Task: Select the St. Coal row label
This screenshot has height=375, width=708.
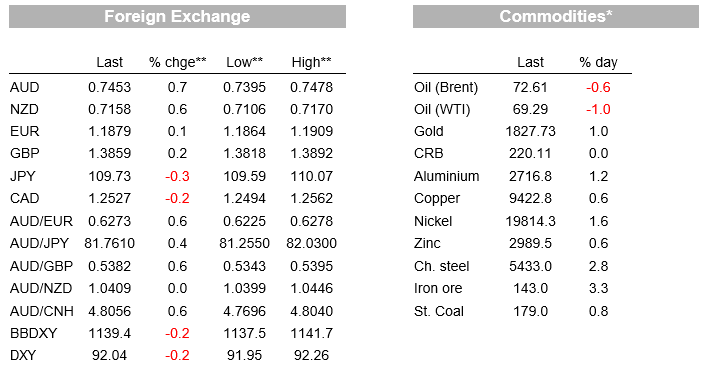Action: [x=439, y=311]
